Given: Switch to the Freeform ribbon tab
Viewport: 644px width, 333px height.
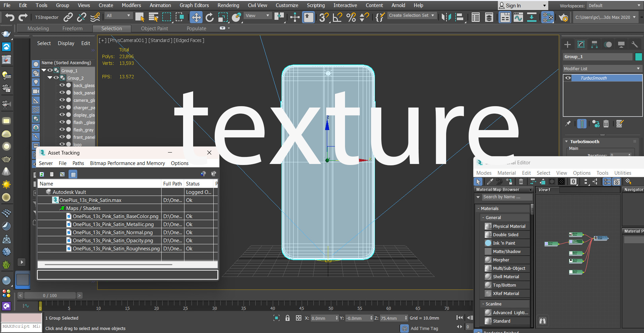Looking at the screenshot, I should pos(72,29).
